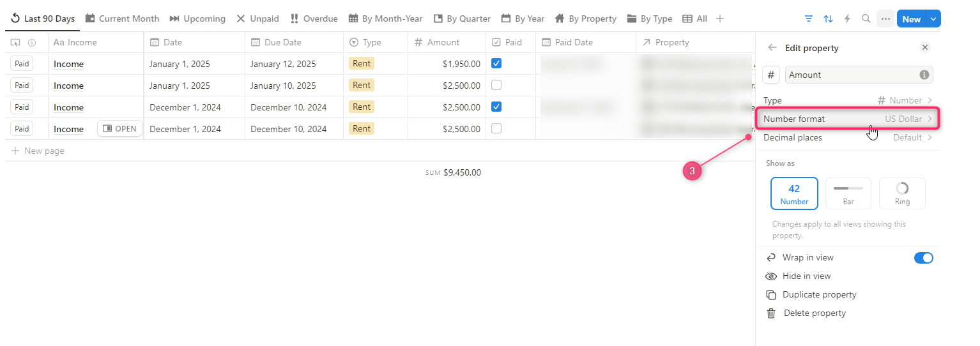Select the Ring display option
The image size is (980, 346).
[902, 193]
